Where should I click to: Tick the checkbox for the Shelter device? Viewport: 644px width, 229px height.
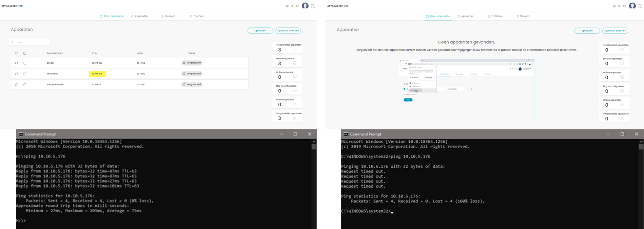click(25, 63)
